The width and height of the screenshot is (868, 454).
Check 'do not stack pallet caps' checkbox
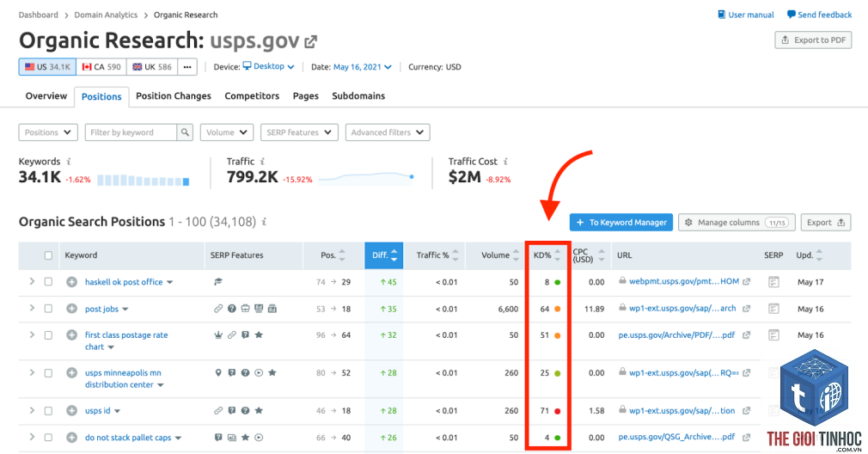(48, 438)
